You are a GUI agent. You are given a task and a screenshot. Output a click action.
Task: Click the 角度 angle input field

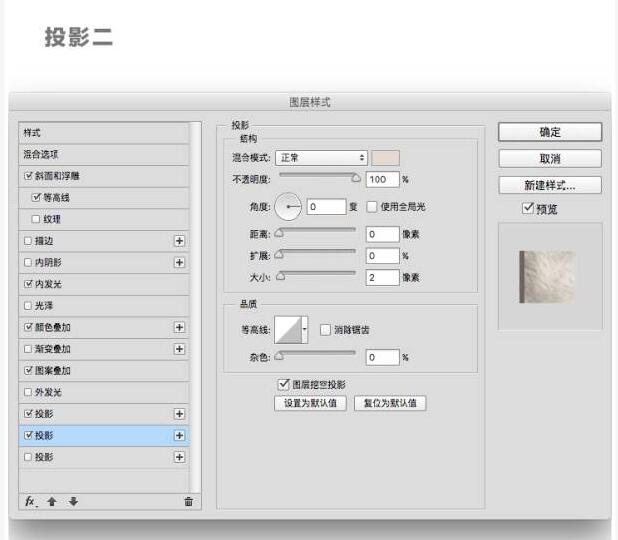[x=326, y=207]
